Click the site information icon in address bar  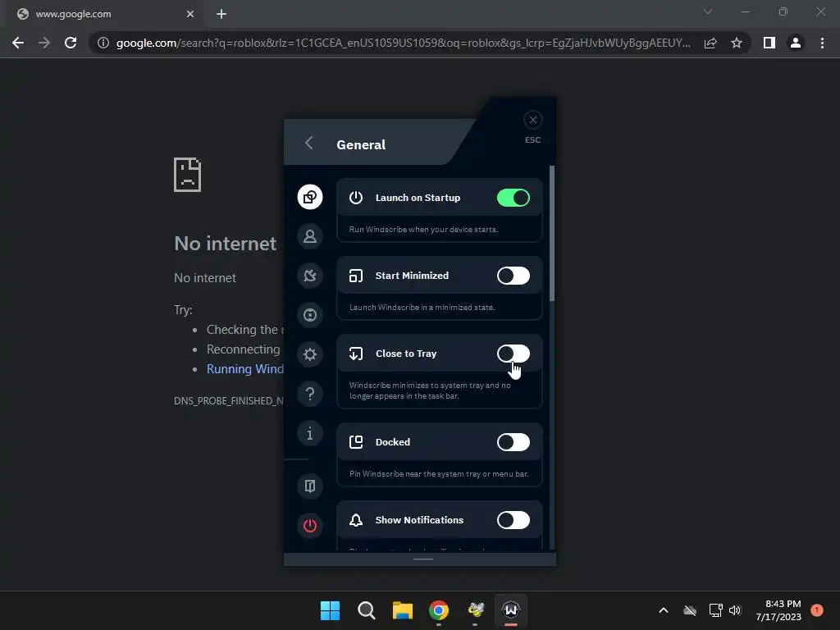(103, 43)
